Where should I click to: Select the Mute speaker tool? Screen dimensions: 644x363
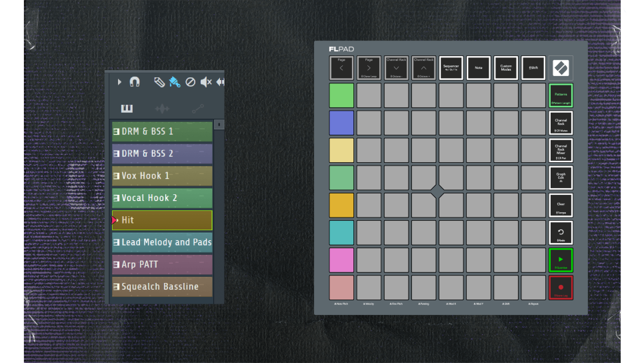(206, 82)
